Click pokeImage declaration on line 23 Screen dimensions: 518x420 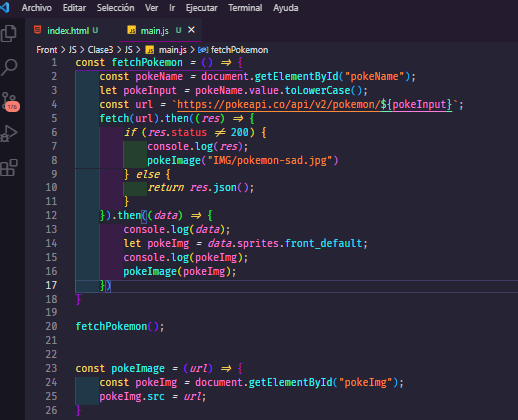click(138, 368)
